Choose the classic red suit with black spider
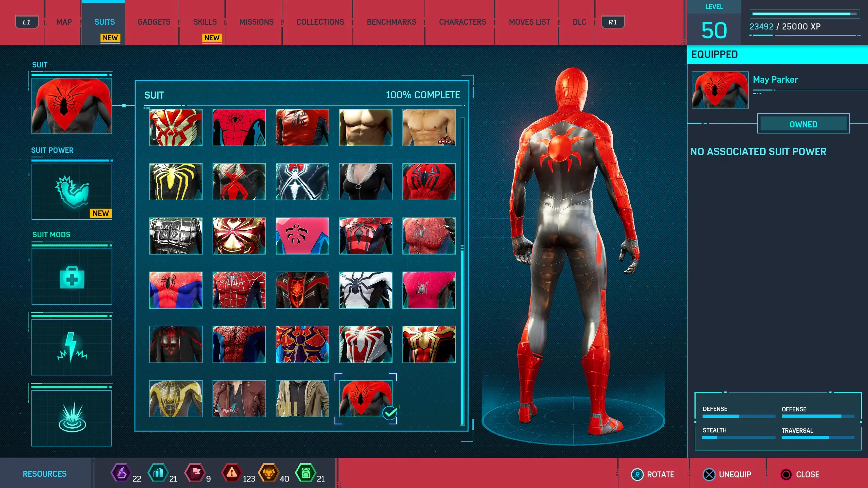Image resolution: width=868 pixels, height=488 pixels. coord(239,127)
